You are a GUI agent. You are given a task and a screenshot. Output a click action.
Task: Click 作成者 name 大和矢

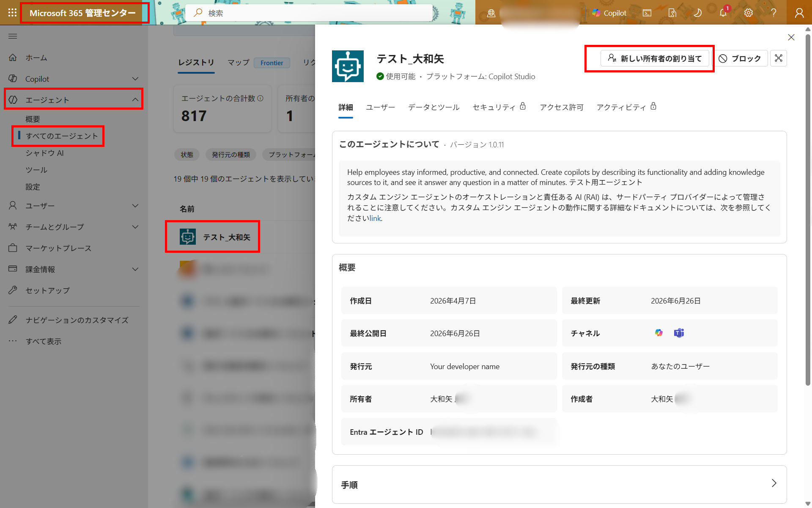coord(662,399)
